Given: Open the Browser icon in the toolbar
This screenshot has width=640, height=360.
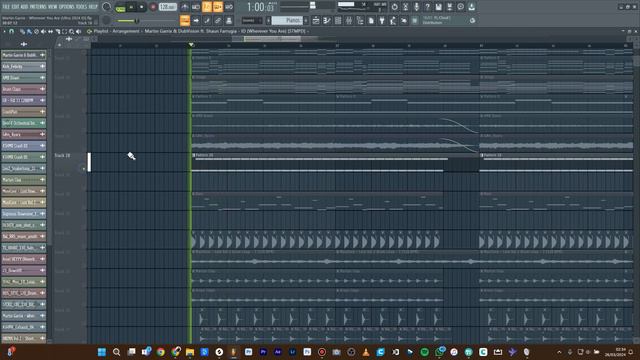Looking at the screenshot, I should (360, 20).
